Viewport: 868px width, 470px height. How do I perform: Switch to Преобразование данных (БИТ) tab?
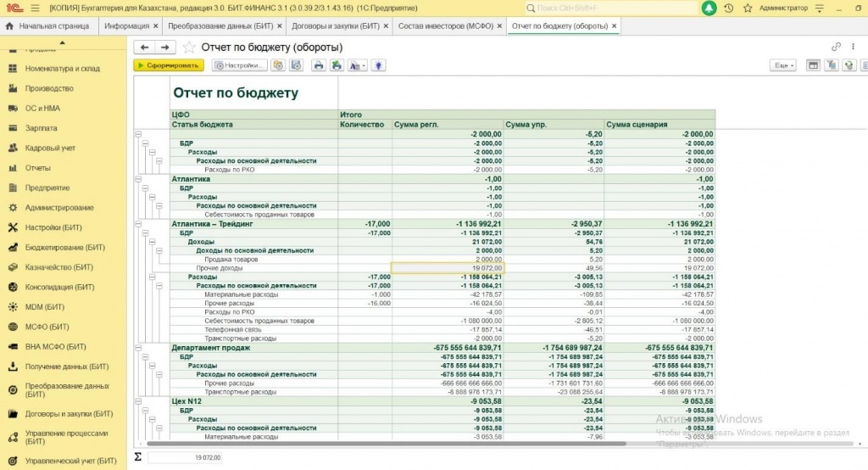point(220,26)
